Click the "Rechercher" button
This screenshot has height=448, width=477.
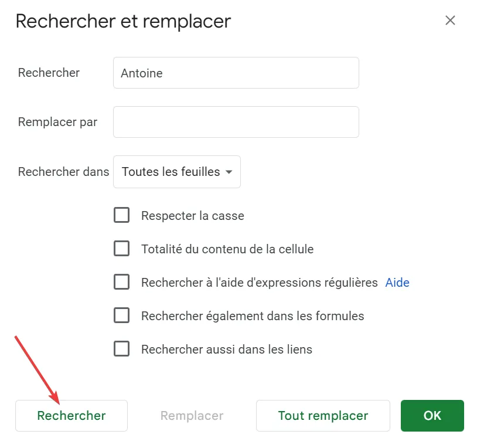coord(71,415)
